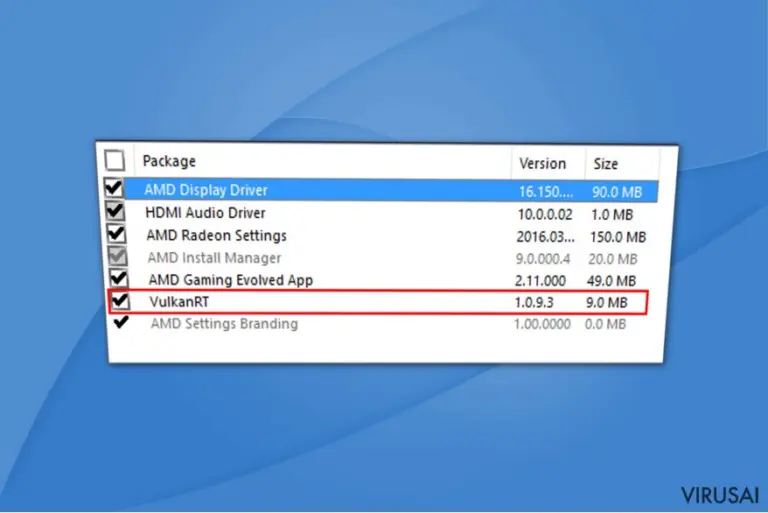Click version value 10.0.0.02
Viewport: 768px width, 513px height.
(545, 214)
